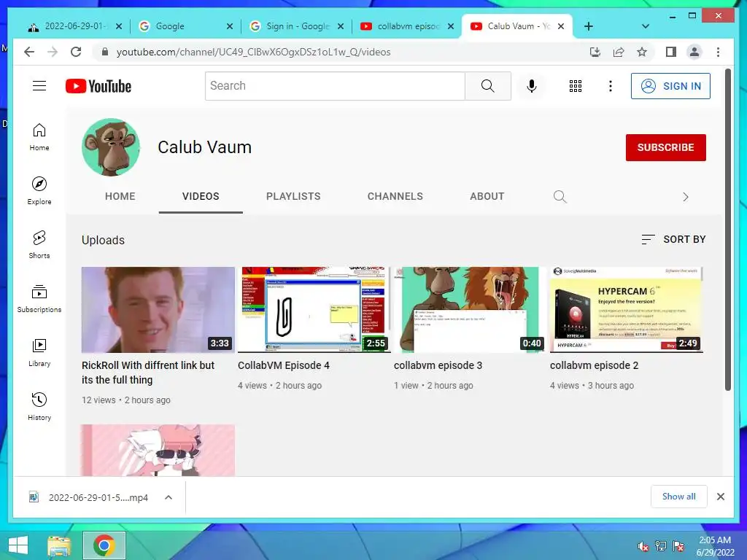Click the address bar URL
Image resolution: width=747 pixels, height=560 pixels.
[253, 52]
